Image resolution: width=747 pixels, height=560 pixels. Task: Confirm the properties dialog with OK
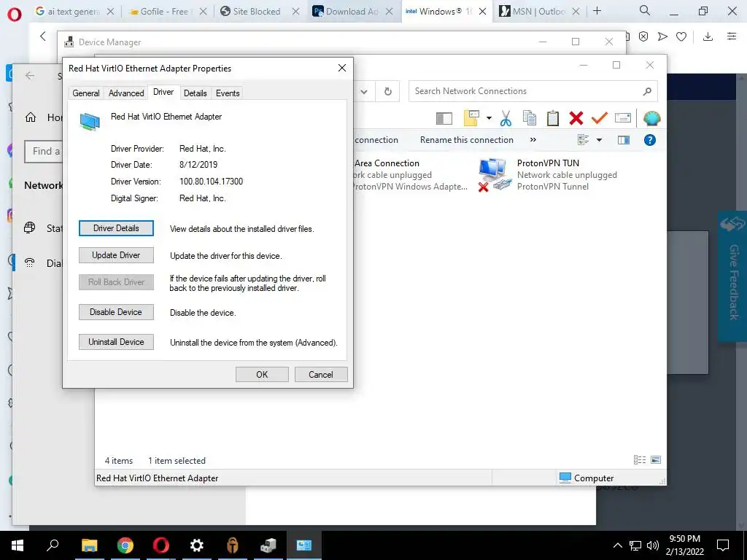coord(262,374)
